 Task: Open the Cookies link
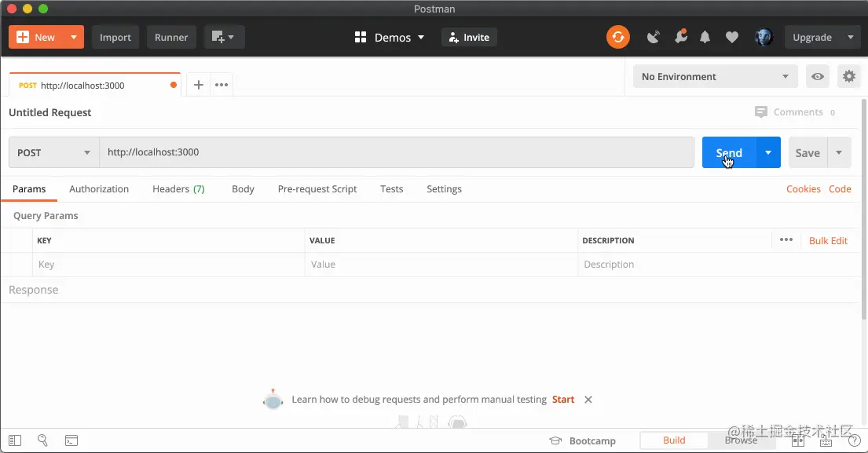click(x=804, y=188)
